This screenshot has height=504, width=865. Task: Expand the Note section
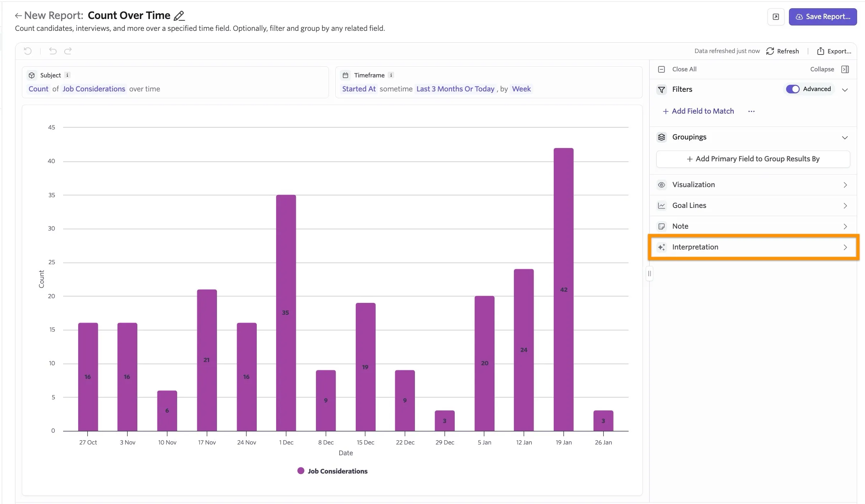(x=753, y=227)
